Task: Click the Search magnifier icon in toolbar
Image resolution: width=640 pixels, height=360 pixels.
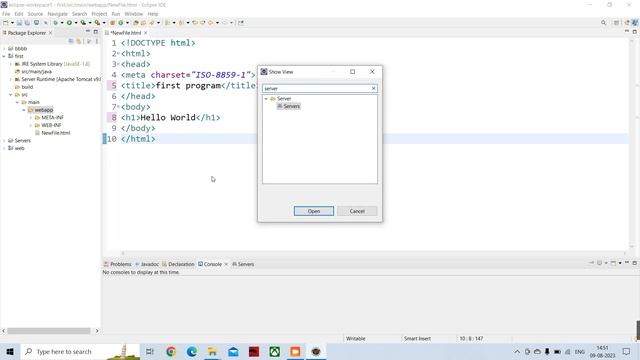Action: pyautogui.click(x=603, y=23)
